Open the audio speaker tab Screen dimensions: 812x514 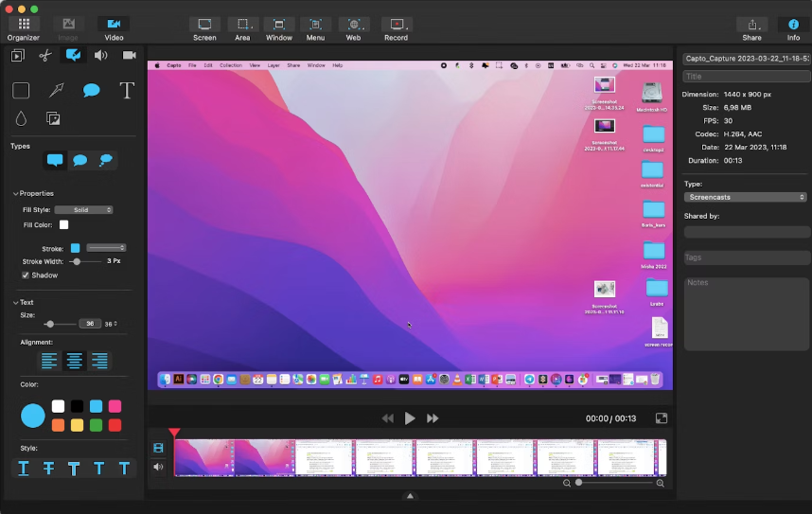(x=100, y=55)
